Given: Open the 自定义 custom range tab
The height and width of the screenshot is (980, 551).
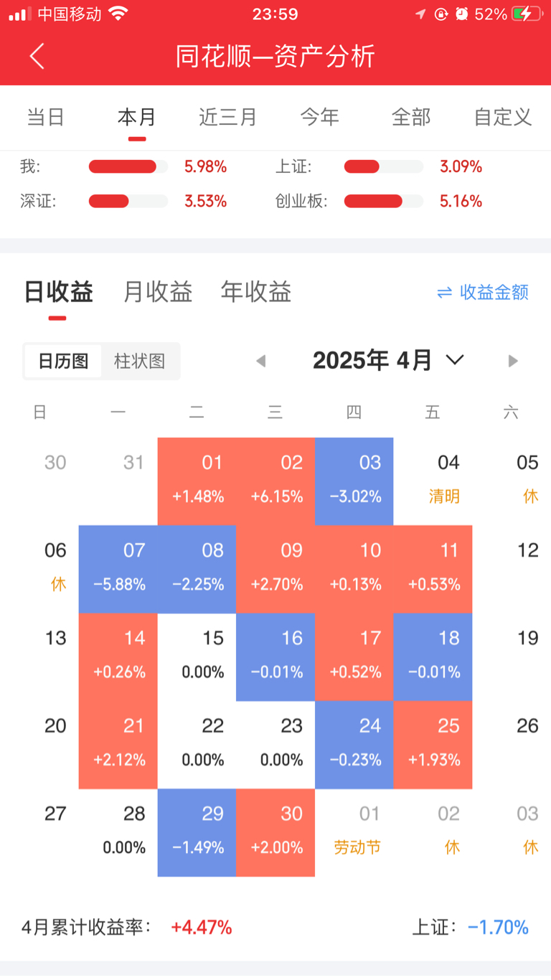Looking at the screenshot, I should pyautogui.click(x=503, y=117).
